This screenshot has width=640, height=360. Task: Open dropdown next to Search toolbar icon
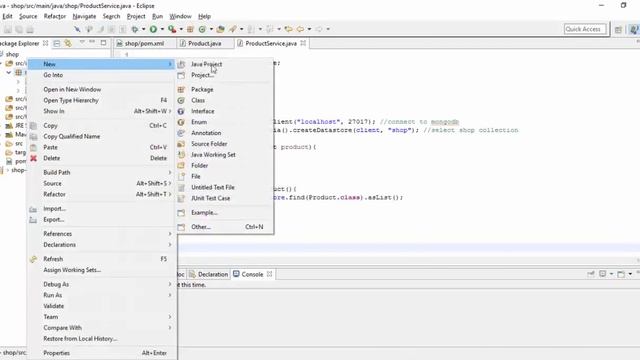(241, 29)
